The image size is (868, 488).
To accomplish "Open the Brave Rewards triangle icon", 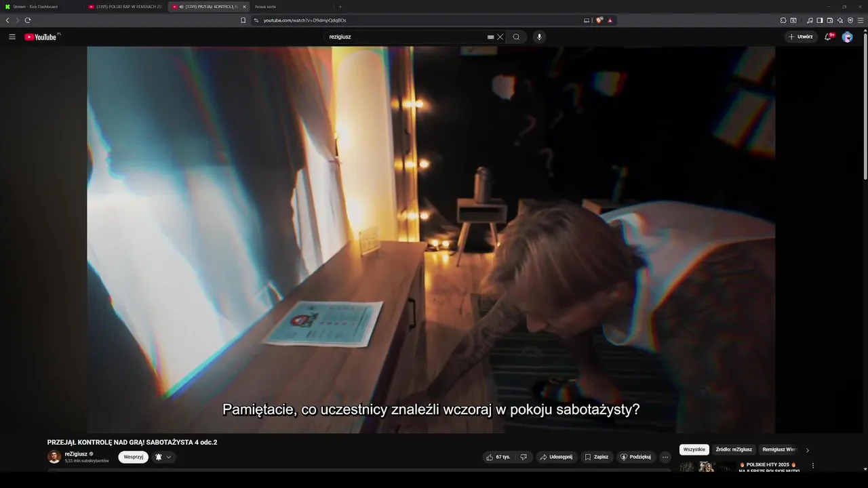I will coord(610,20).
